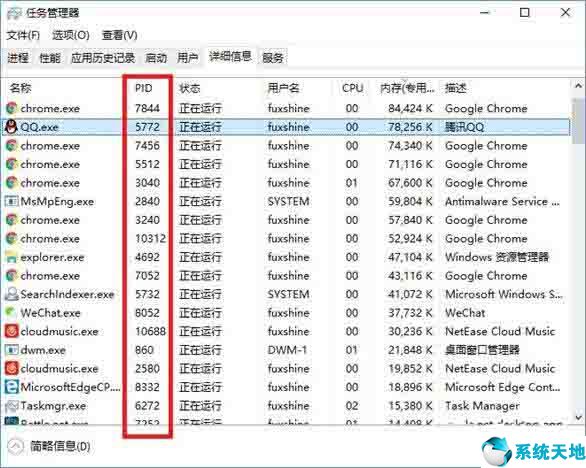Switch to the 服务 tab

273,58
